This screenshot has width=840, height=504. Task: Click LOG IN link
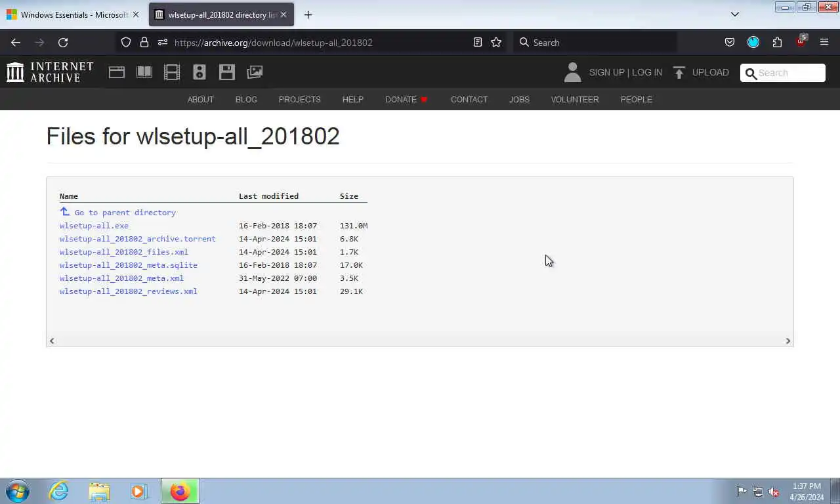coord(647,72)
